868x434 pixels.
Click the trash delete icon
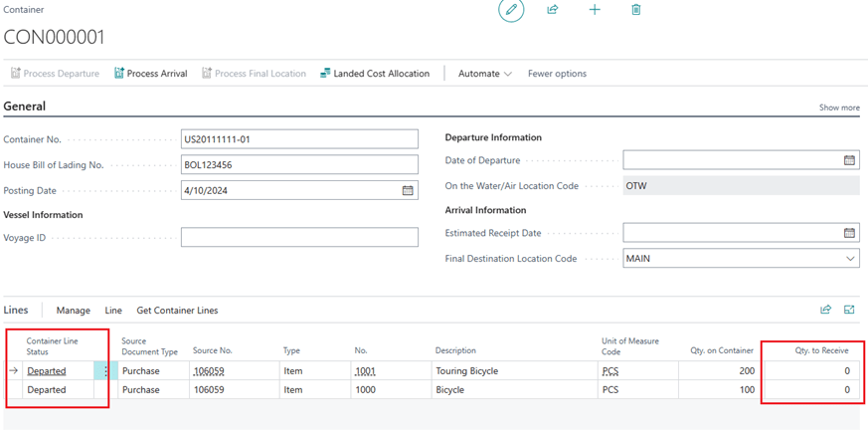point(636,10)
